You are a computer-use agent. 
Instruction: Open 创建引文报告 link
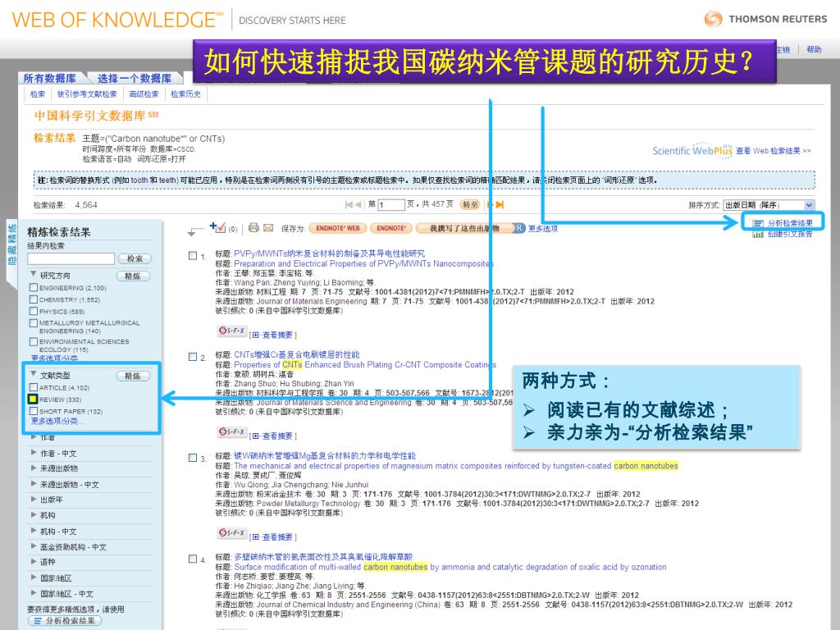tap(790, 234)
